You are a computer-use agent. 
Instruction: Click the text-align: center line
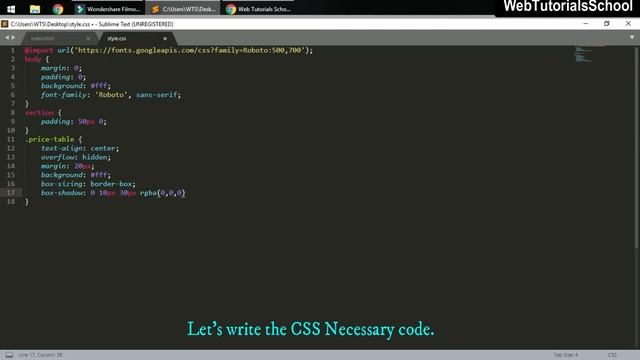pos(80,148)
